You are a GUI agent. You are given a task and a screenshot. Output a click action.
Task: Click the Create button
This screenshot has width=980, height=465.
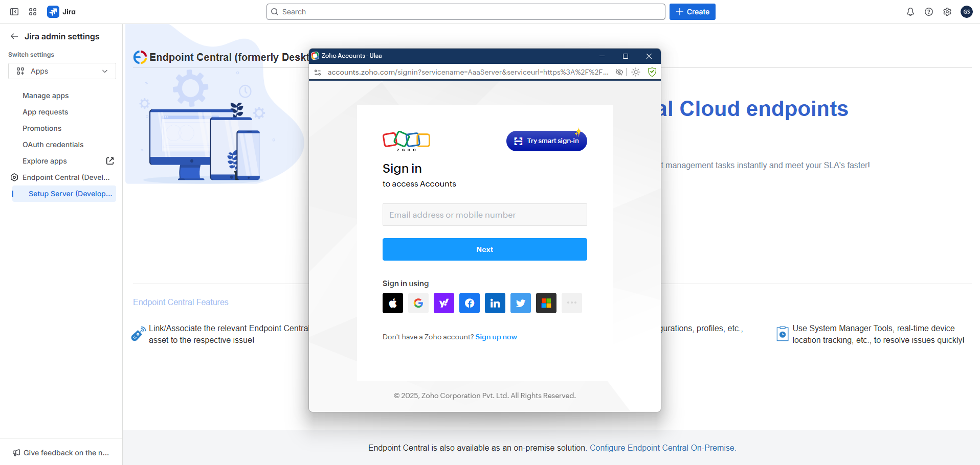click(693, 12)
